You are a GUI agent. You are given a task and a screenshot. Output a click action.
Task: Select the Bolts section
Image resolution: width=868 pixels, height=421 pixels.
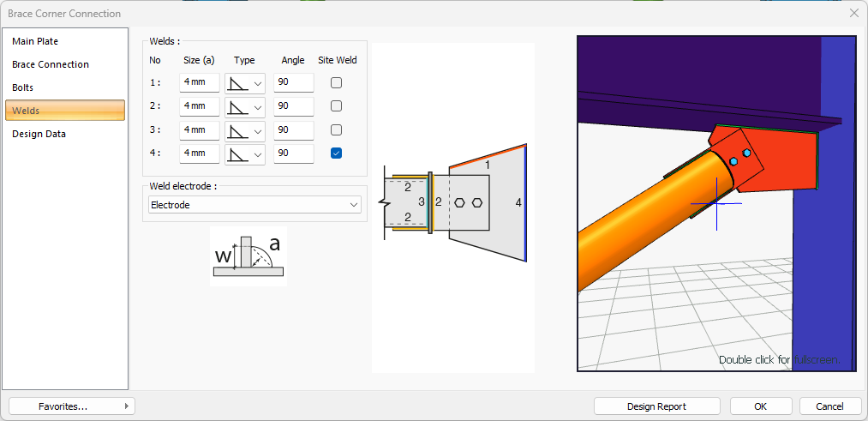23,87
